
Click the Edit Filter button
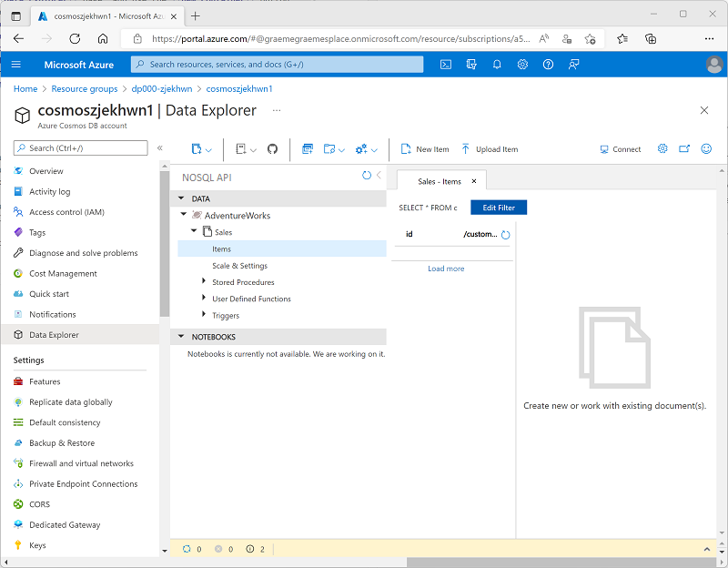pyautogui.click(x=499, y=208)
